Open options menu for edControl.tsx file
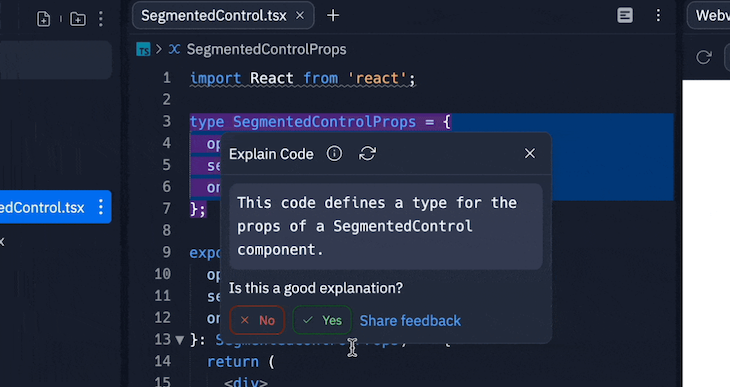This screenshot has width=730, height=387. tap(101, 207)
